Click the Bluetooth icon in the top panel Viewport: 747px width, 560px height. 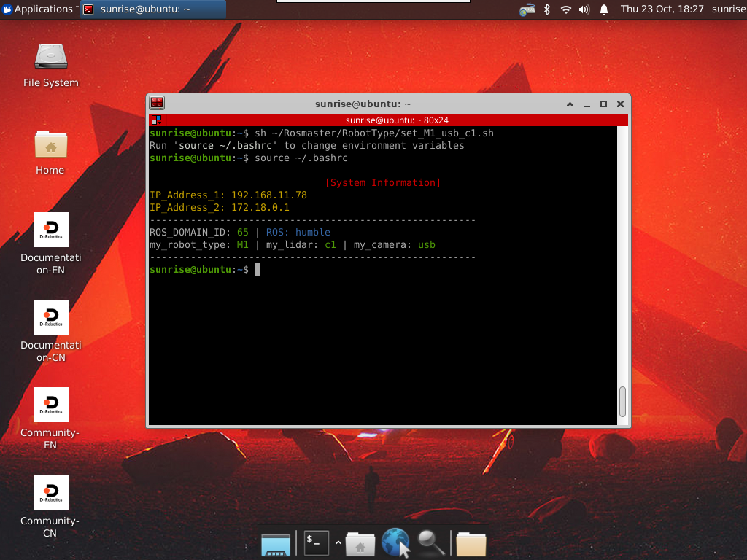coord(546,9)
